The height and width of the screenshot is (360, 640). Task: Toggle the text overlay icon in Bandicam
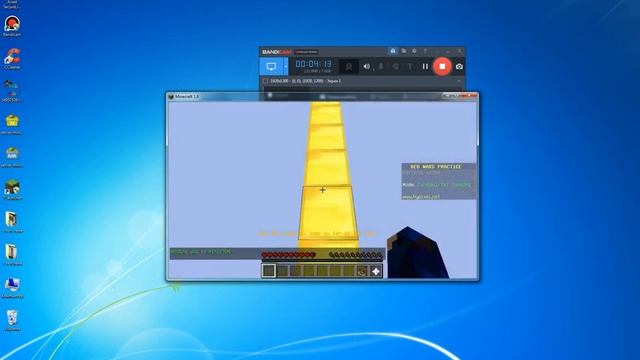[x=409, y=67]
